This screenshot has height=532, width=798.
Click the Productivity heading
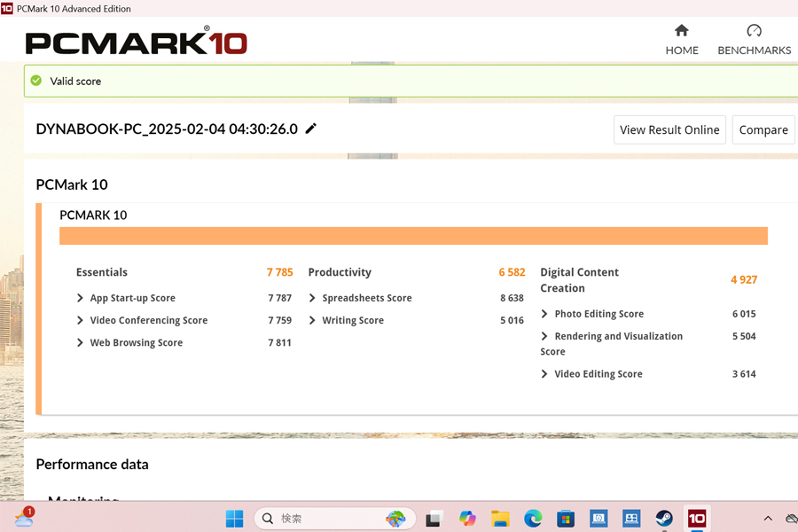(x=340, y=272)
